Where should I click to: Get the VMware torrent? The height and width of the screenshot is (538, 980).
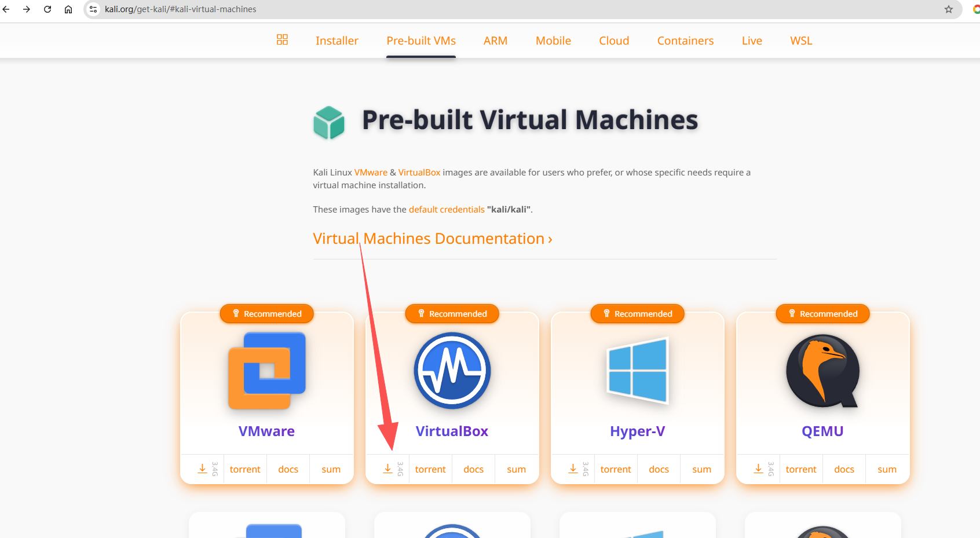[x=245, y=469]
